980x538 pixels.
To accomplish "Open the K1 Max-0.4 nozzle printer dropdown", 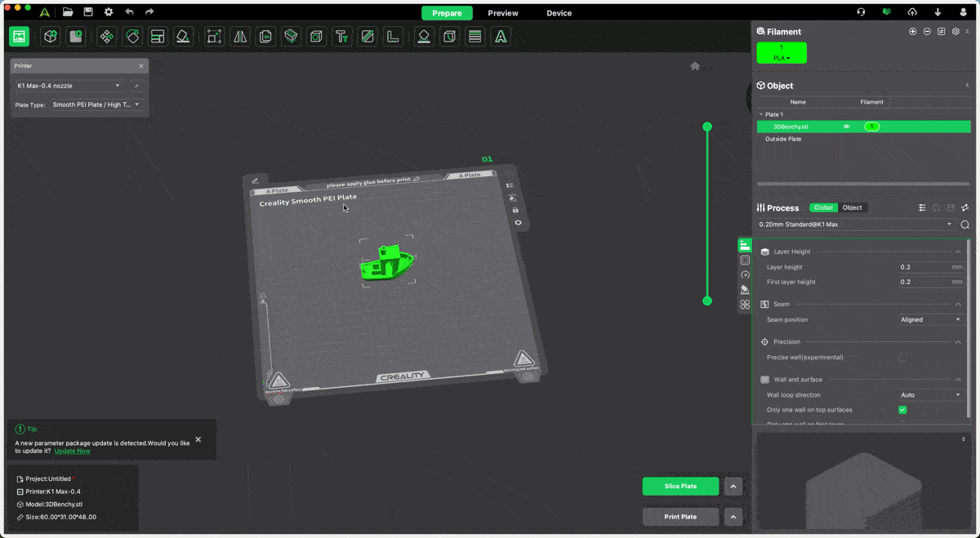I will point(69,86).
